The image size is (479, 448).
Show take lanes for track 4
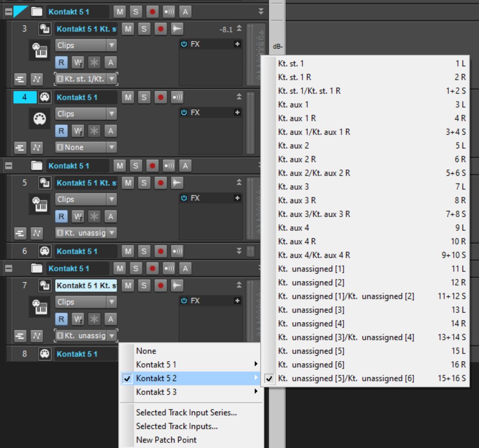tap(20, 148)
